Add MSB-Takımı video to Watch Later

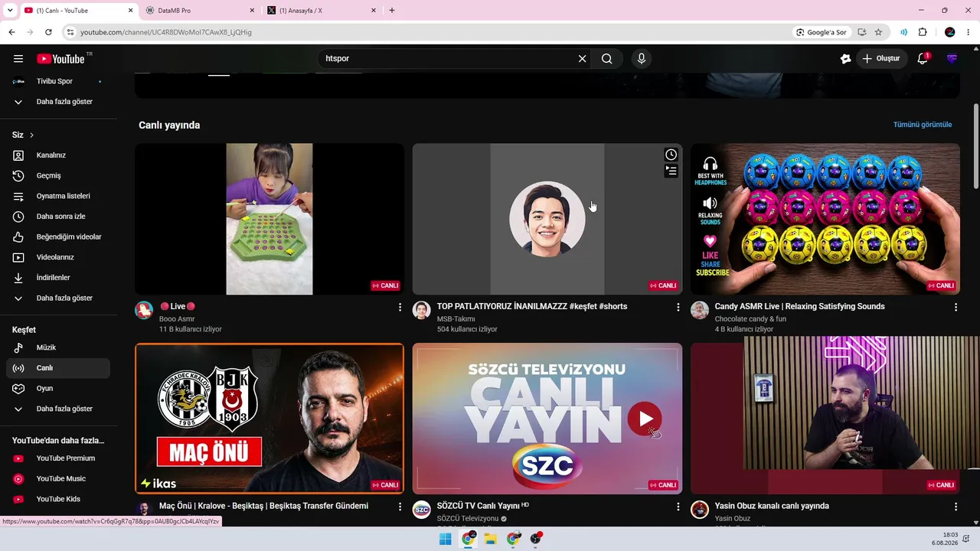(671, 155)
